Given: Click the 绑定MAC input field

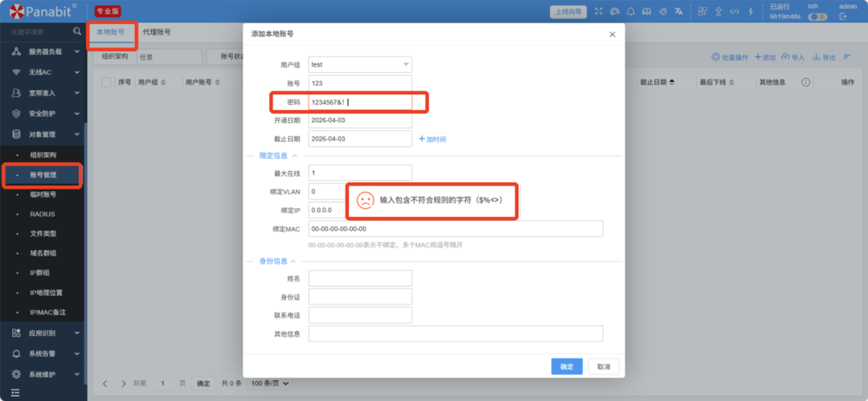Looking at the screenshot, I should 456,229.
